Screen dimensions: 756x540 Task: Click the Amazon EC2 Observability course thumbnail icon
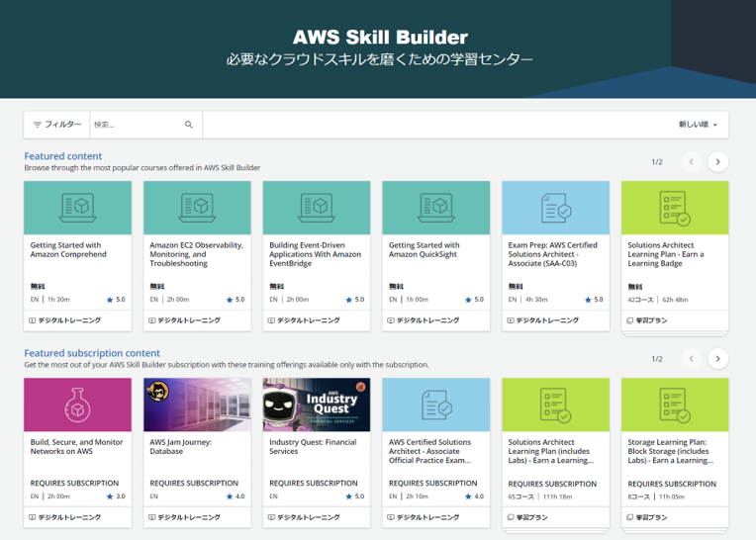point(197,208)
